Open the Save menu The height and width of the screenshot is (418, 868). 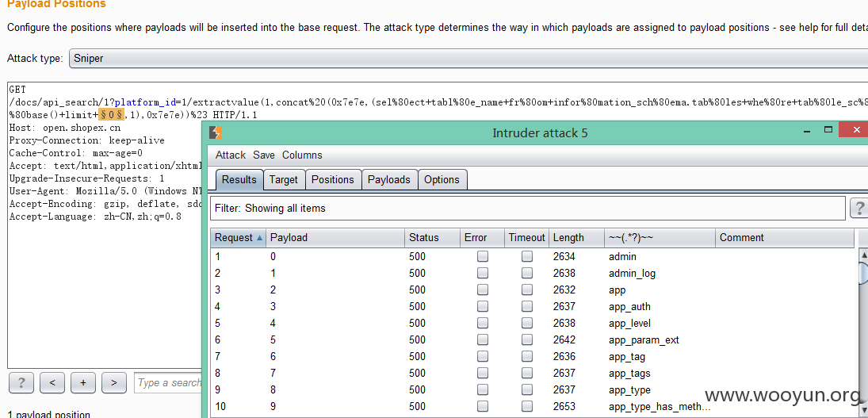(263, 155)
